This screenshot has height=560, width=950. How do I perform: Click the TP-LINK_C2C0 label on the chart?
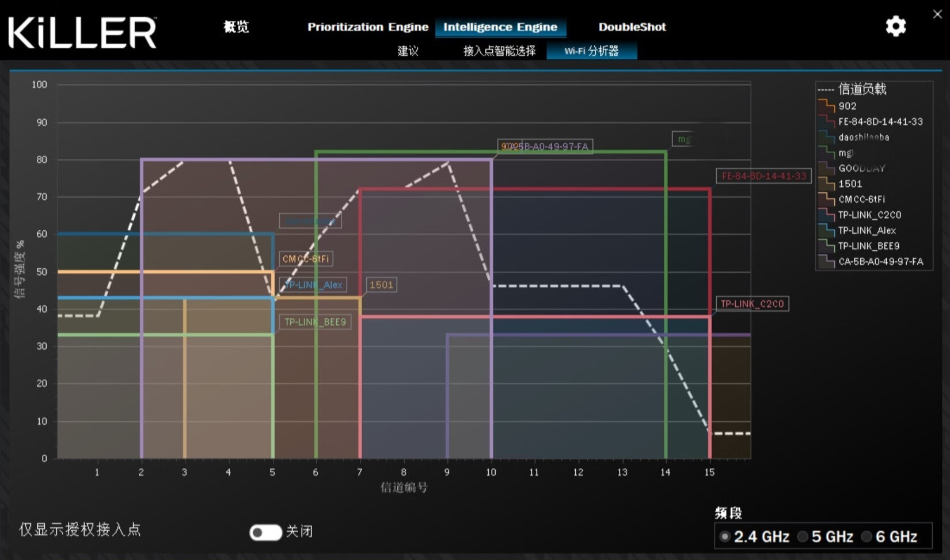(752, 304)
